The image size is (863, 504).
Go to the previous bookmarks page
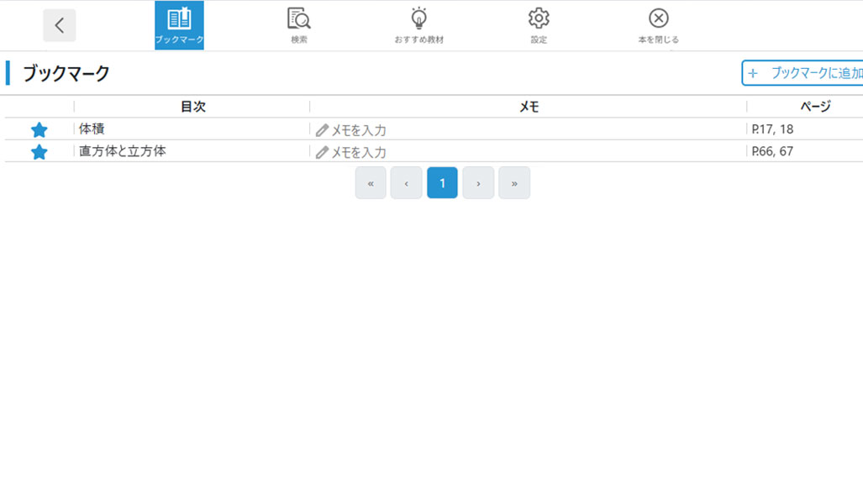point(407,183)
